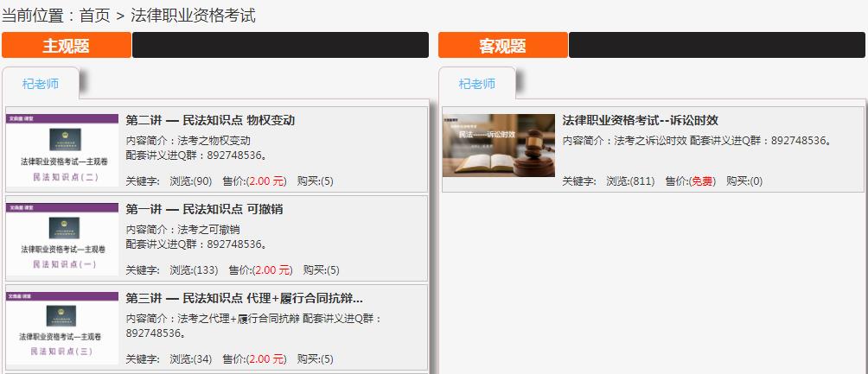
Task: Select the 客观题 orange header tab
Action: tap(502, 46)
